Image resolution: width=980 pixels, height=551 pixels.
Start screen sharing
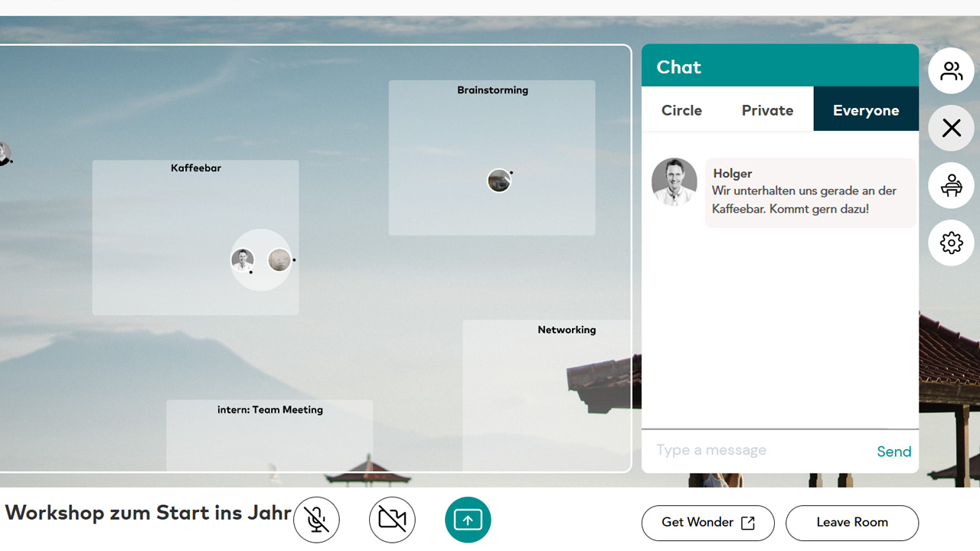tap(468, 520)
